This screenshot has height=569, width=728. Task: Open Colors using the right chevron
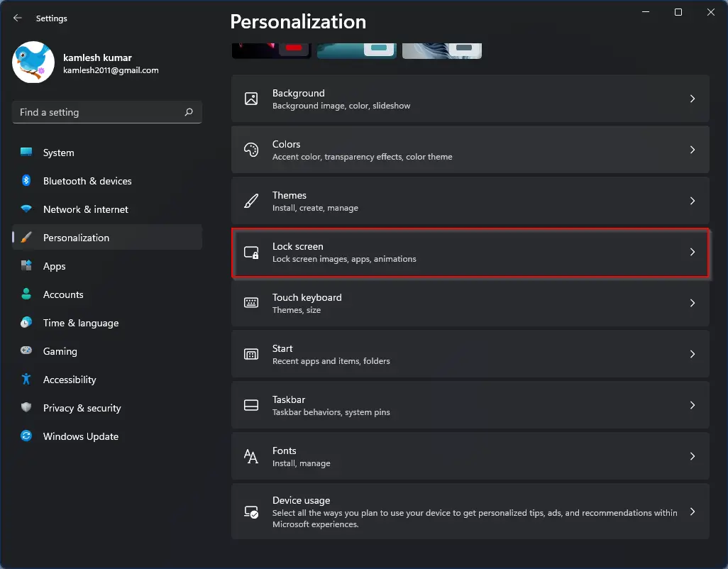click(693, 150)
